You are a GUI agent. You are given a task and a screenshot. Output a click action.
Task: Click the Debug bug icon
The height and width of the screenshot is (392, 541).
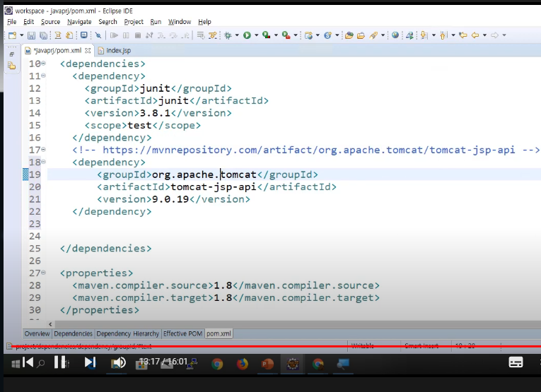[x=228, y=35]
